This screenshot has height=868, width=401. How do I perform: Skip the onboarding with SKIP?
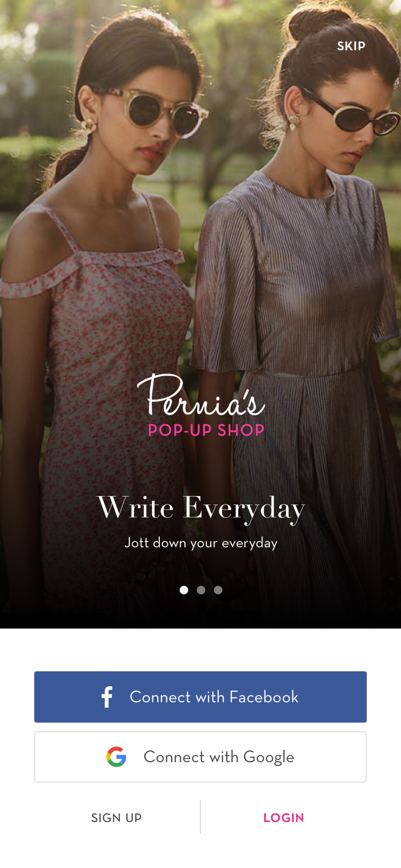[351, 46]
